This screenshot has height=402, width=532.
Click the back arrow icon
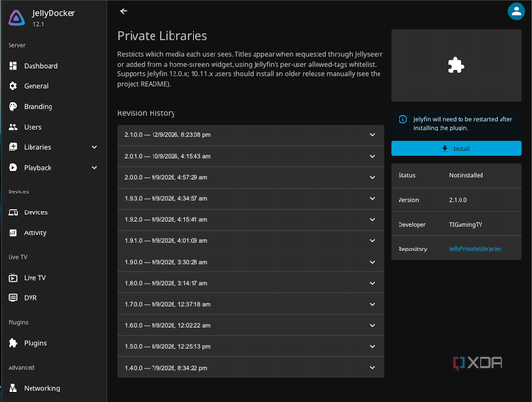click(124, 11)
